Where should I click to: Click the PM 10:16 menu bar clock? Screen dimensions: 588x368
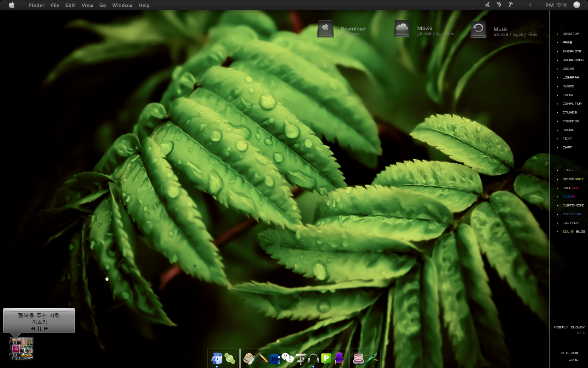[556, 5]
